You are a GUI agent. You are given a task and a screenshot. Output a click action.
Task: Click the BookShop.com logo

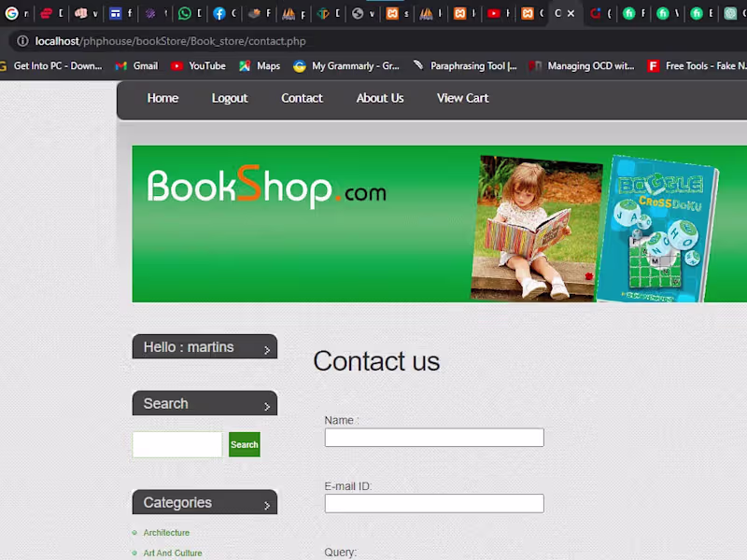267,188
